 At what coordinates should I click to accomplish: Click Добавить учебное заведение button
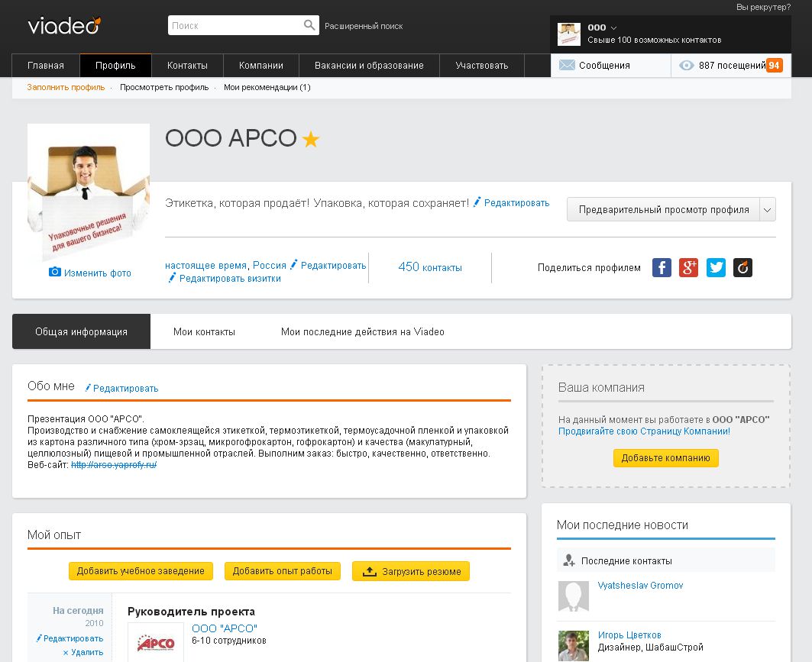click(x=141, y=571)
